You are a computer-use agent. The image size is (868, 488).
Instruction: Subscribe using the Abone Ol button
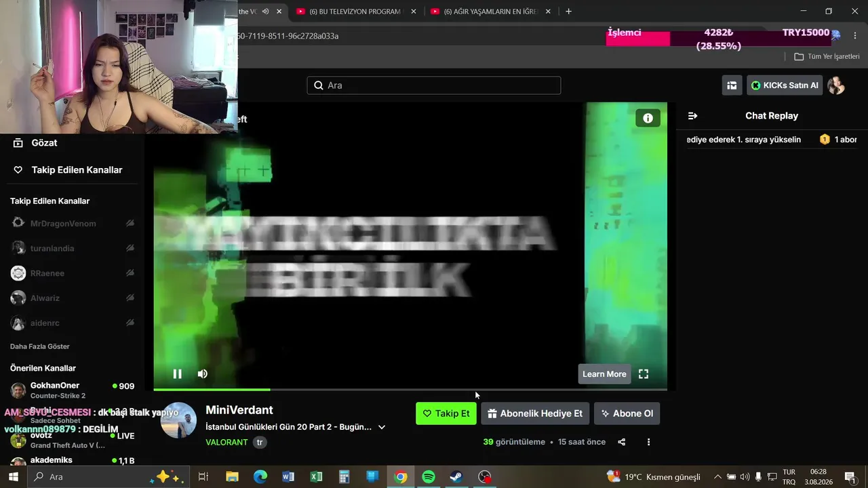[627, 413]
